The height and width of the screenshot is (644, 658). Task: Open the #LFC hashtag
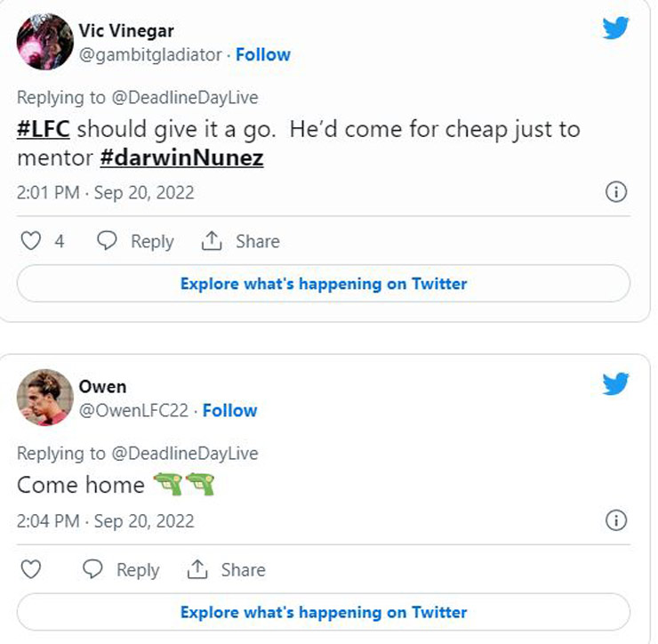pos(44,129)
